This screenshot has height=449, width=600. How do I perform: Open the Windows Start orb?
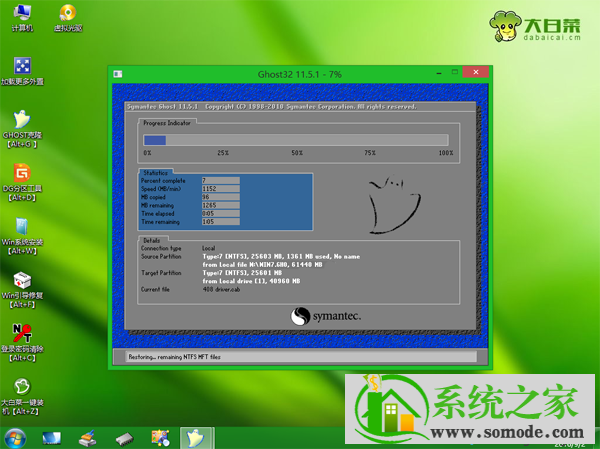[x=15, y=438]
